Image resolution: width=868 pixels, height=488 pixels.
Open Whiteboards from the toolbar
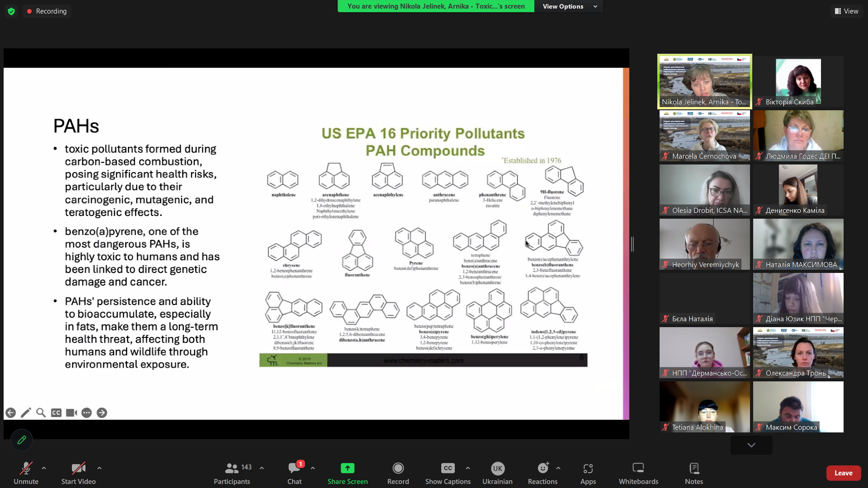coord(638,469)
